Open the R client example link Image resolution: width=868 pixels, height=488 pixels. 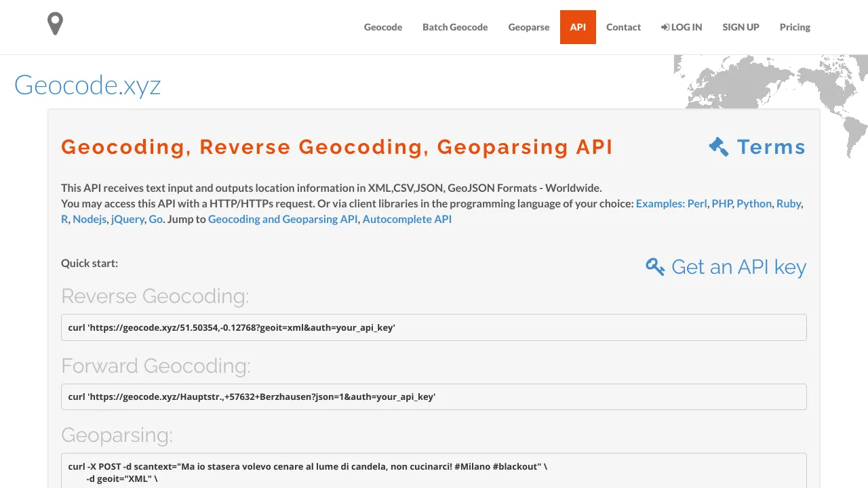click(64, 219)
